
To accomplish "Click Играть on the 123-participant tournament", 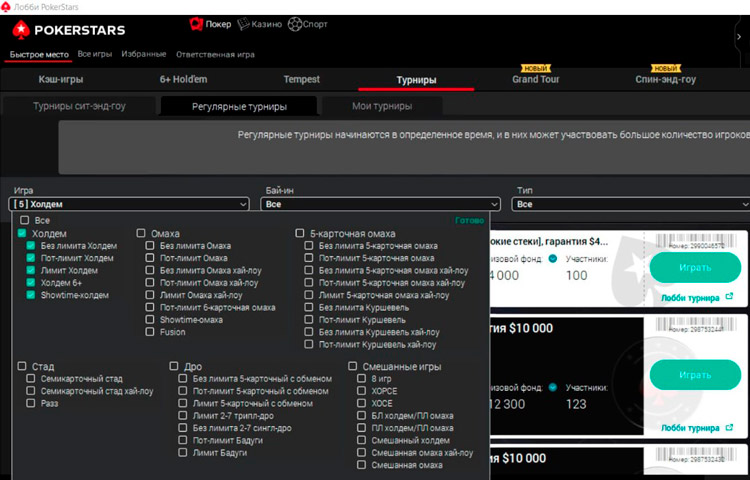I will (695, 375).
